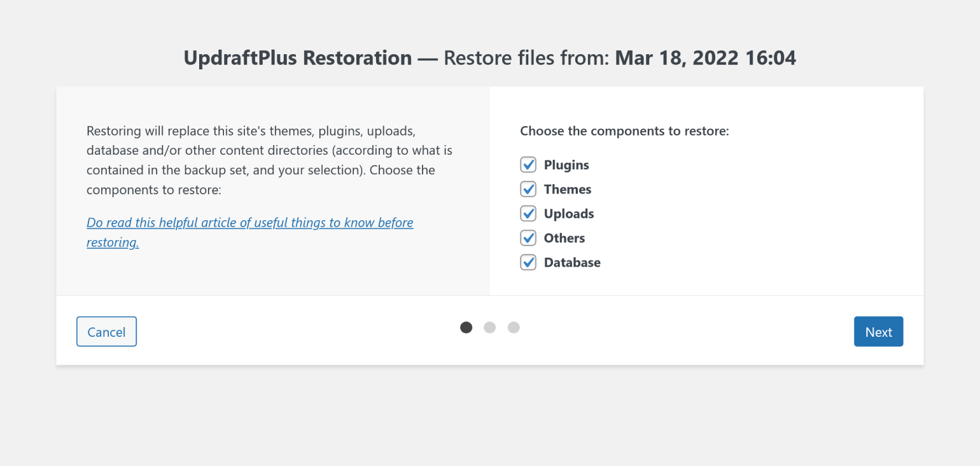
Task: Toggle the Uploads checkbox
Action: [x=528, y=213]
